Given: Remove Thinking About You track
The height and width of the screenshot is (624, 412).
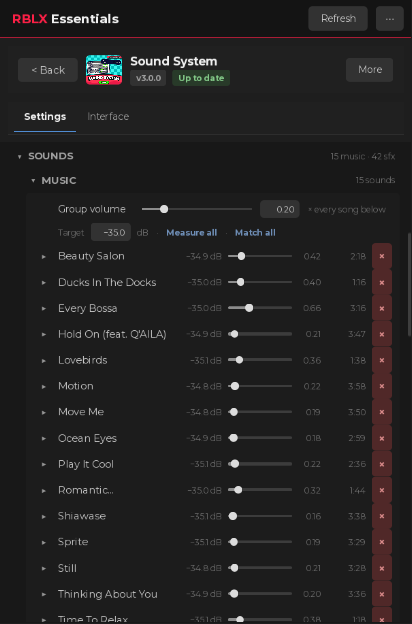Looking at the screenshot, I should point(382,594).
